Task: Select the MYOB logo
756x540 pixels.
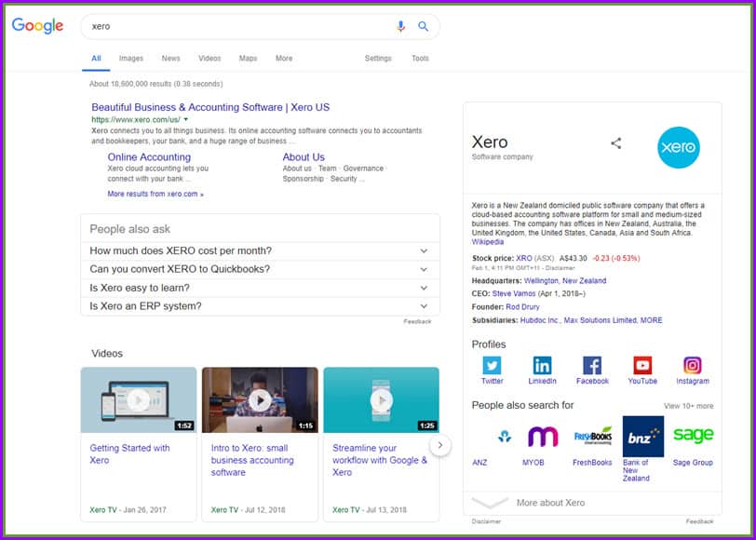Action: [543, 437]
